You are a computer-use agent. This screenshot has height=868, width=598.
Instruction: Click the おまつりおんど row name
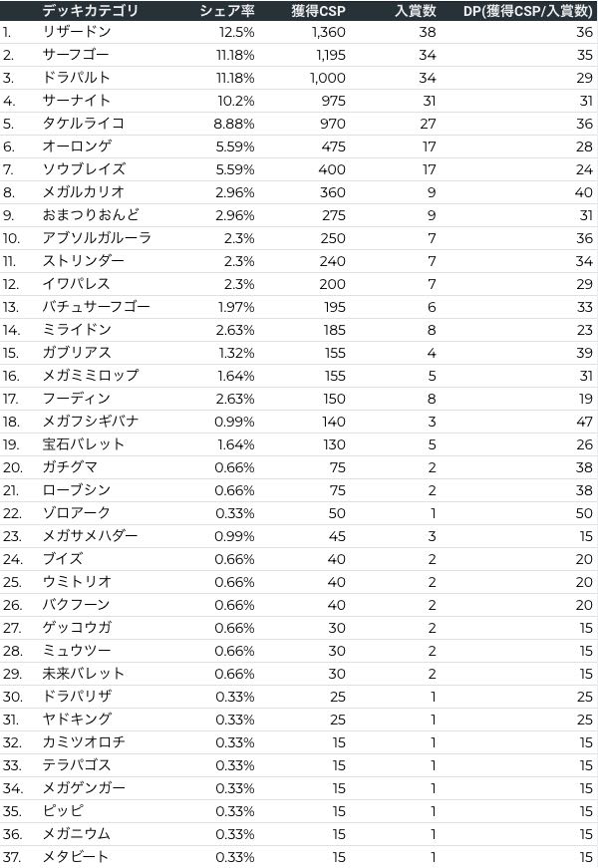pyautogui.click(x=91, y=215)
